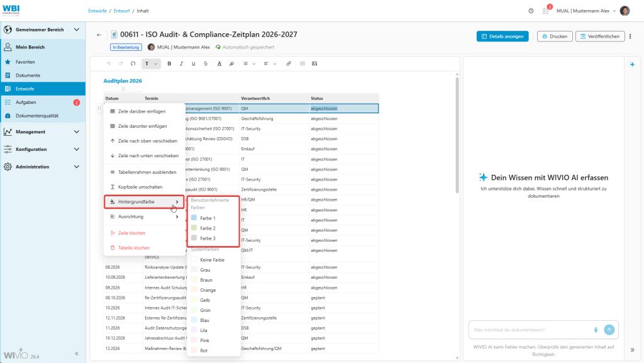Open the three-dot more options menu
The image size is (644, 363).
tap(630, 36)
